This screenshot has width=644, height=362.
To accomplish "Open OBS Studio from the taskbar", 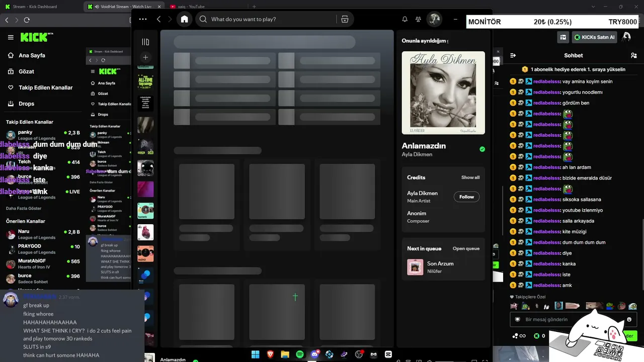I will click(x=359, y=354).
